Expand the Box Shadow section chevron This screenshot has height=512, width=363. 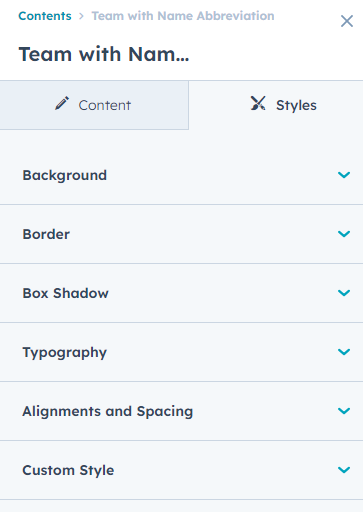point(344,293)
